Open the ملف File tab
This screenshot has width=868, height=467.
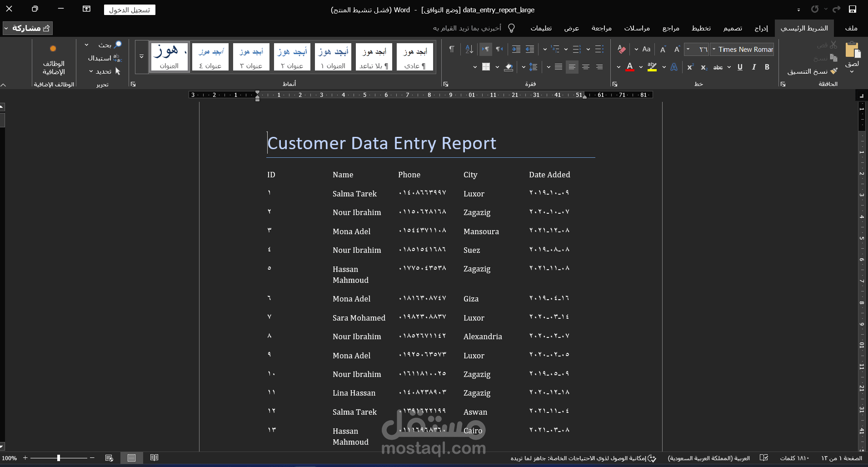851,28
